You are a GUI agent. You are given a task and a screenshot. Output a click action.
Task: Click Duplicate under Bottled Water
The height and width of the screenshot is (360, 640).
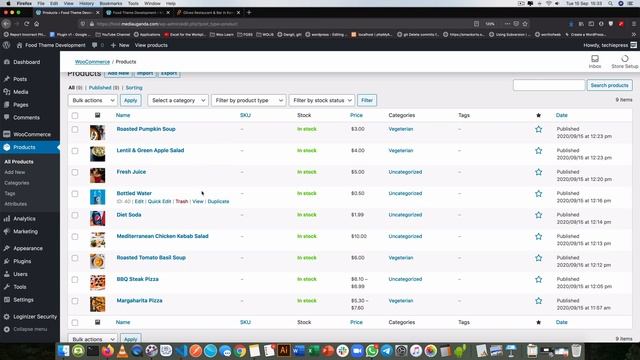tap(218, 202)
